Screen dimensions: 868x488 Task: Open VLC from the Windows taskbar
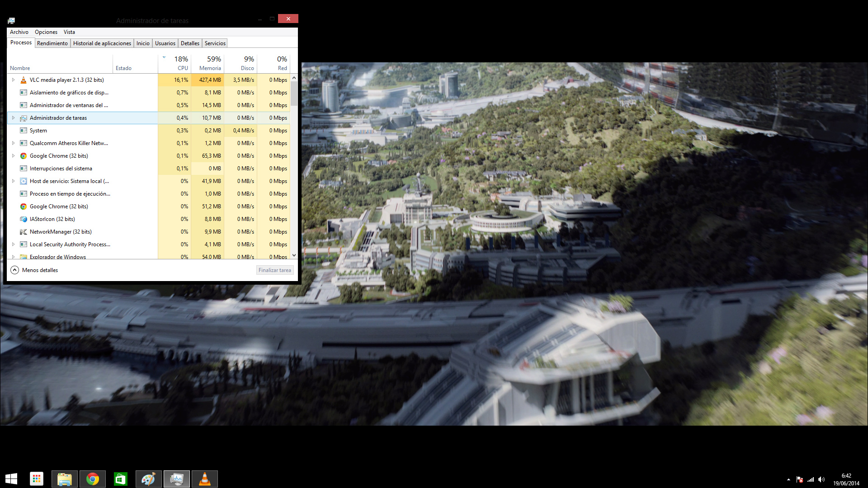[x=205, y=479]
